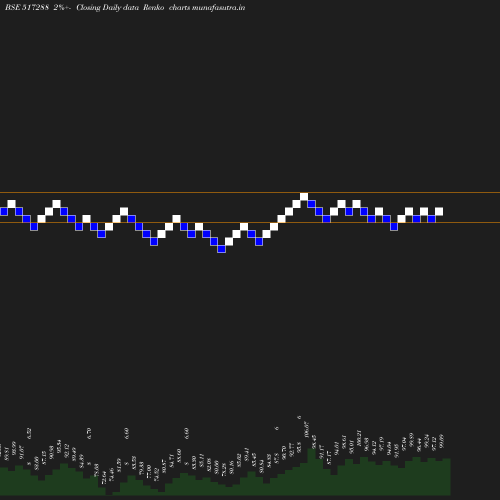Viewport: 500px width, 500px height.
Task: Select the lowest blue Renko brick in the chart
Action: click(x=221, y=249)
